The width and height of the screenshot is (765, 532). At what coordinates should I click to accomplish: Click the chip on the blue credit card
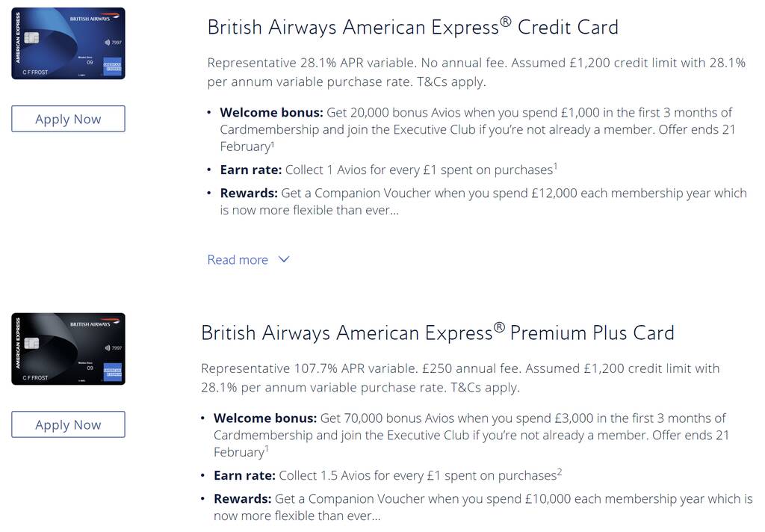(x=31, y=37)
